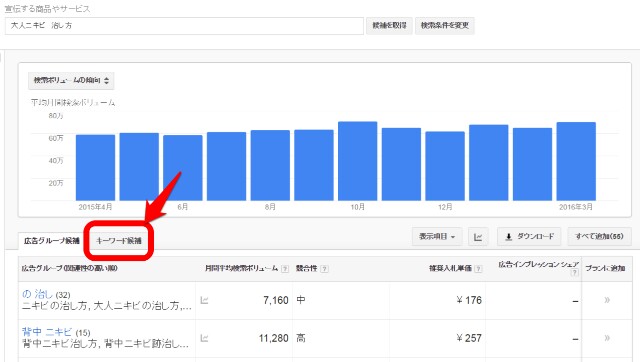Click the 検索条件を変更 button
640x362 pixels.
click(444, 25)
